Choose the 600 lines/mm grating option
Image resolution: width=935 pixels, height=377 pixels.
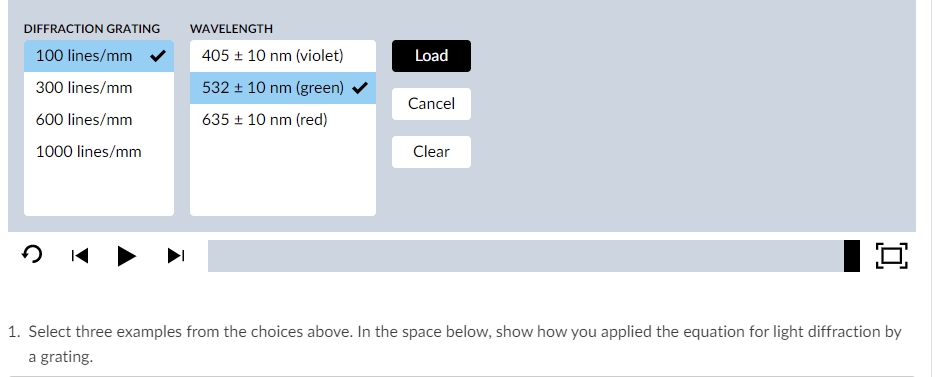tap(99, 120)
